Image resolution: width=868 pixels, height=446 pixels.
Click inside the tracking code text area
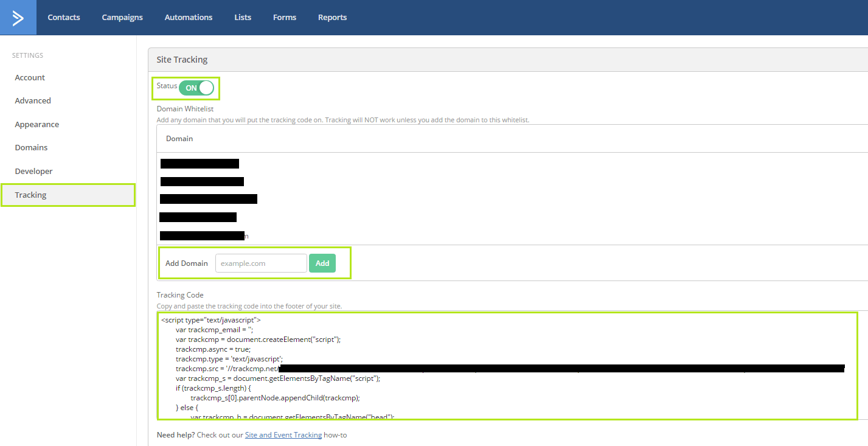click(x=507, y=366)
